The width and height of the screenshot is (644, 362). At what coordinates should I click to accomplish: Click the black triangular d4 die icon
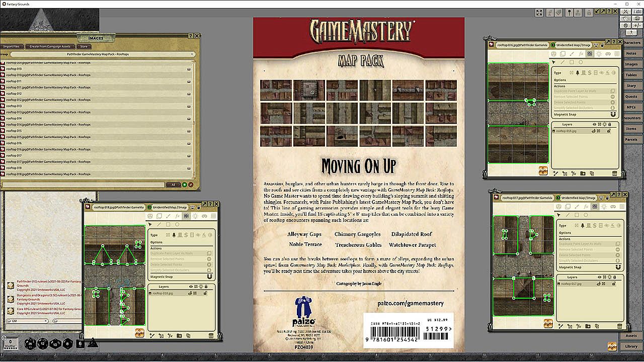click(x=93, y=343)
